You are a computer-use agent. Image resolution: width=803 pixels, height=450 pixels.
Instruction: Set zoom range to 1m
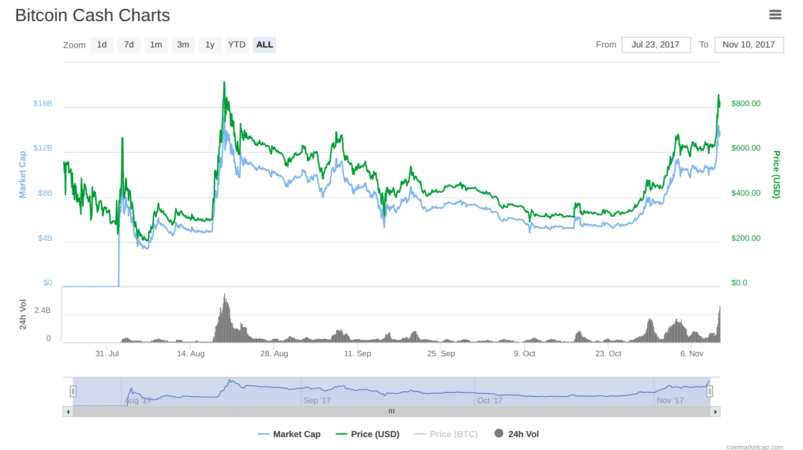point(156,45)
